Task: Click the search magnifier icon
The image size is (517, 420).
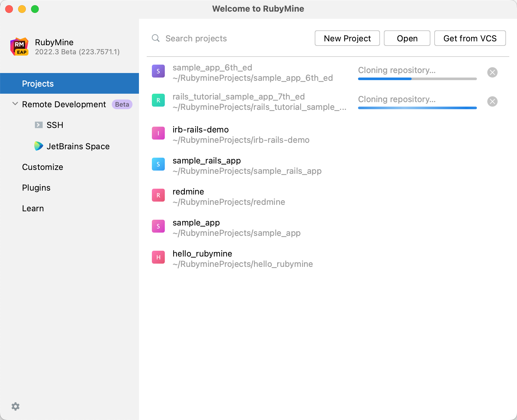Action: coord(156,38)
